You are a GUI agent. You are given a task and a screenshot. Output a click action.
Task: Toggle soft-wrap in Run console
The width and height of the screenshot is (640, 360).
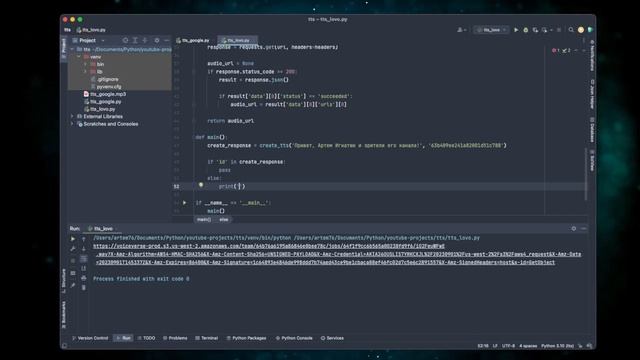(84, 259)
